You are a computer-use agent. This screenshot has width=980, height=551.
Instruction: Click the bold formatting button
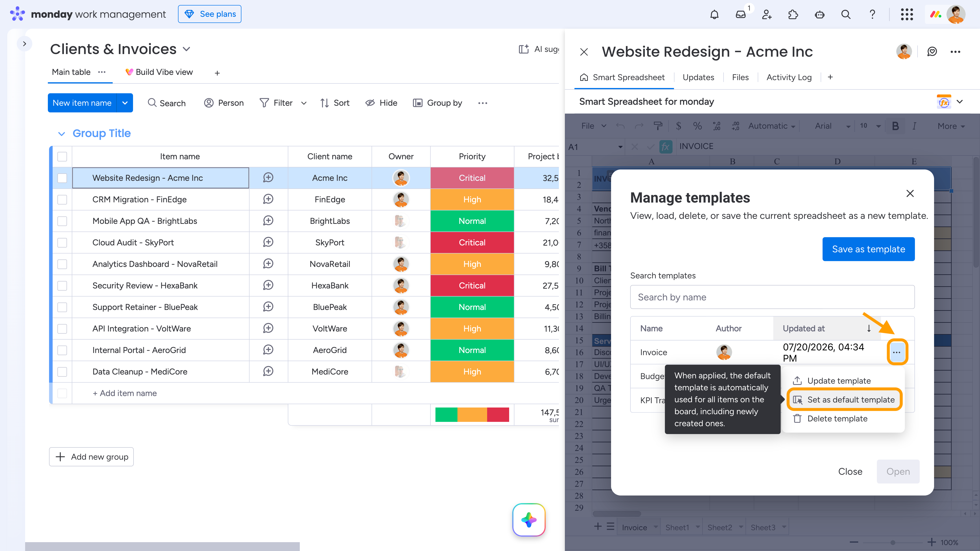[x=895, y=126]
